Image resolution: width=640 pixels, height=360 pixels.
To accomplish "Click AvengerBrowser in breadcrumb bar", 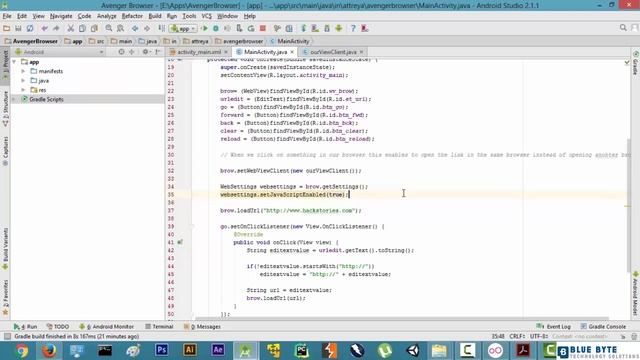I will coord(35,41).
